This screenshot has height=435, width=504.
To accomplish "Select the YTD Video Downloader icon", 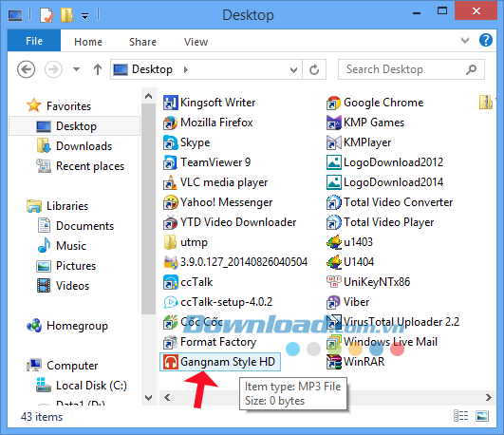I will (170, 222).
